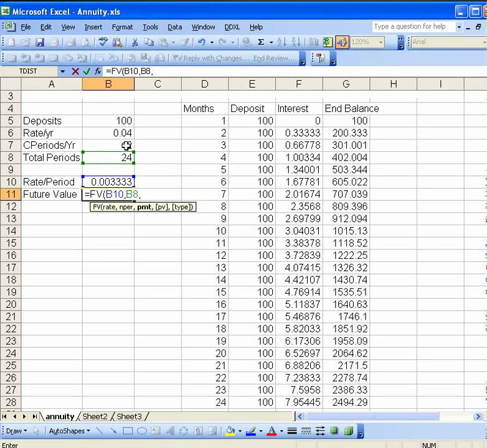Run the Spelling check (ABC) icon
This screenshot has width=487, height=448.
coord(103,42)
